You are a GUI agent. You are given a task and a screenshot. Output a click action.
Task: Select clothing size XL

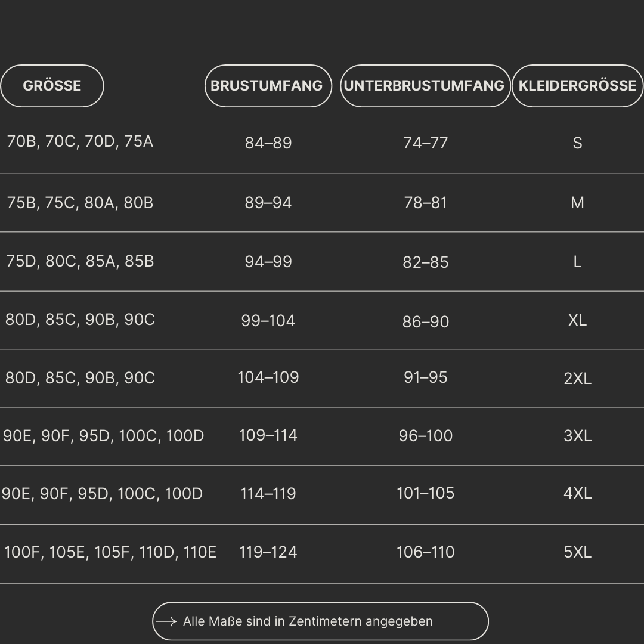click(577, 320)
